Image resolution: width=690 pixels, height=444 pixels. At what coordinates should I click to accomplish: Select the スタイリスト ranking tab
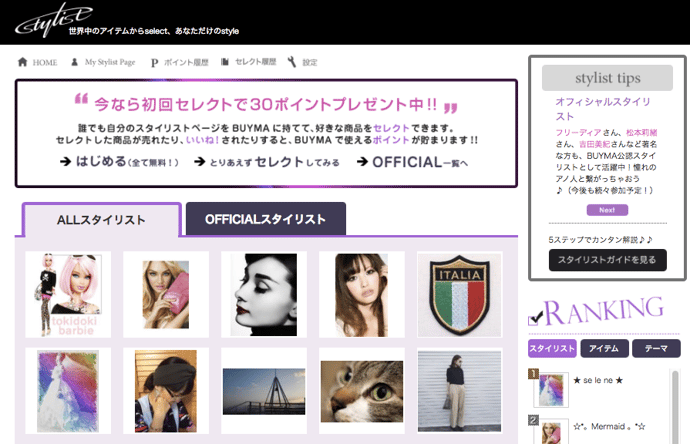[551, 348]
